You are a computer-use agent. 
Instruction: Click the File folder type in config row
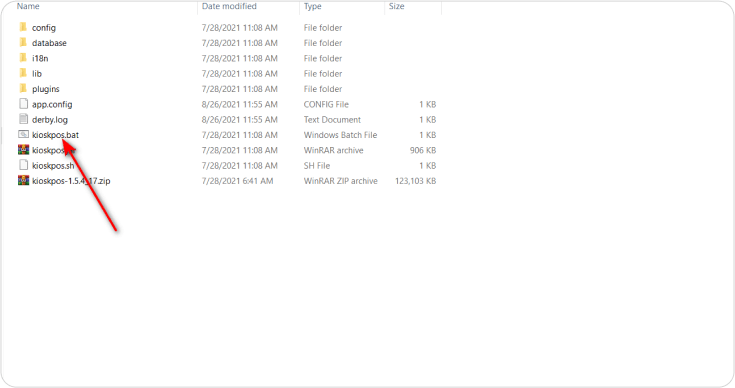click(x=323, y=28)
